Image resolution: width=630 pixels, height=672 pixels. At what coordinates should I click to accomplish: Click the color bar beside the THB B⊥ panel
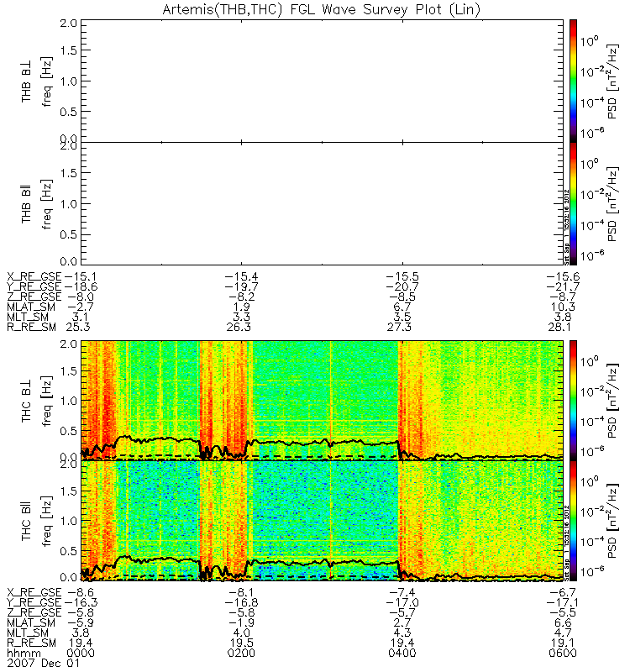pos(573,81)
